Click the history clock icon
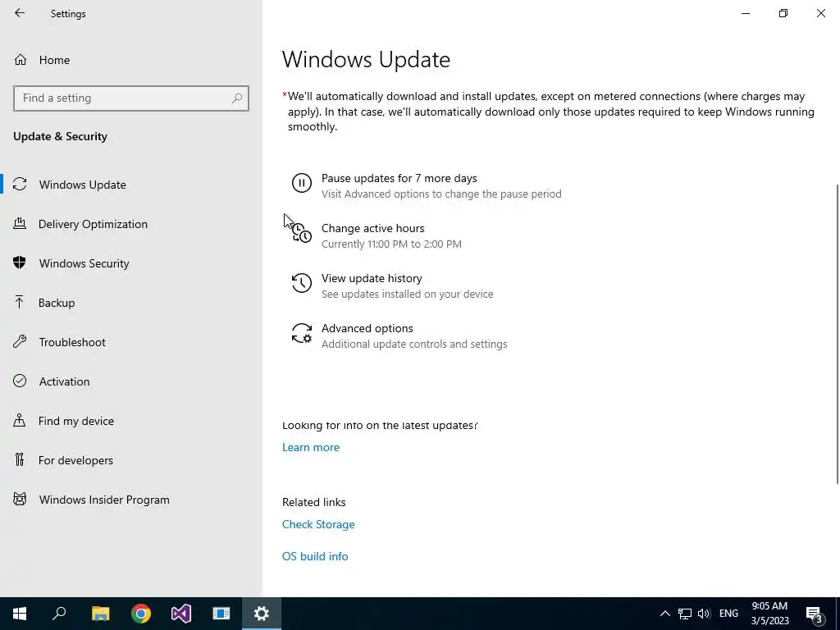 (x=301, y=283)
